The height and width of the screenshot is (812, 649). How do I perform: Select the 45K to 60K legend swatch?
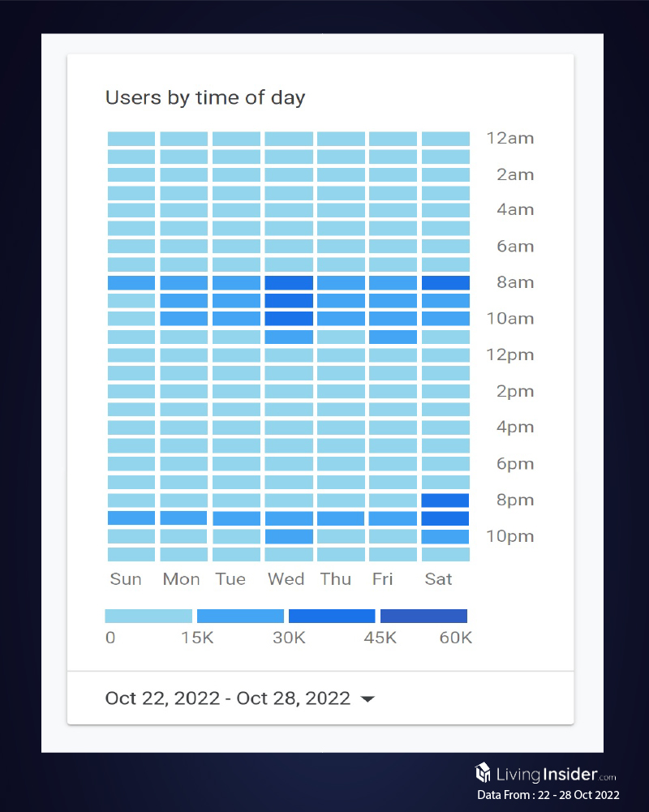423,616
